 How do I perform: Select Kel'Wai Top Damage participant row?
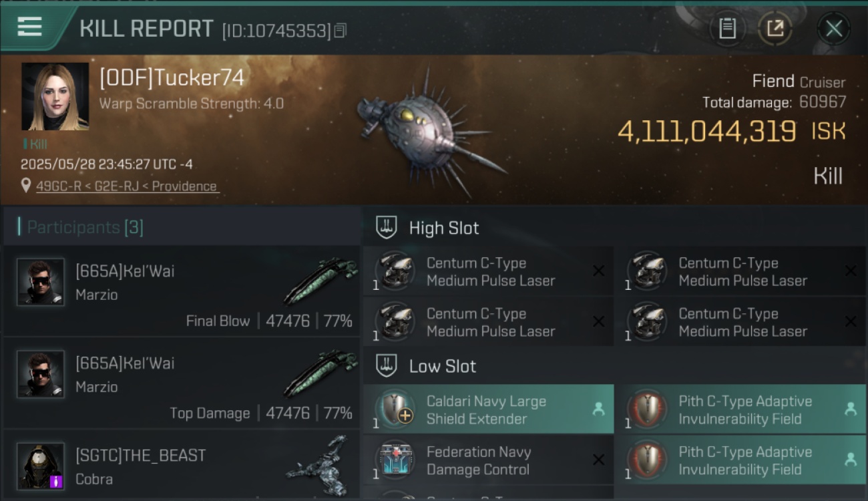pos(181,383)
